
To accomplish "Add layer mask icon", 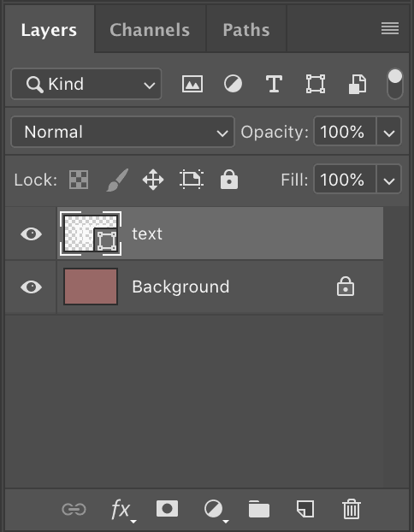I will click(167, 509).
